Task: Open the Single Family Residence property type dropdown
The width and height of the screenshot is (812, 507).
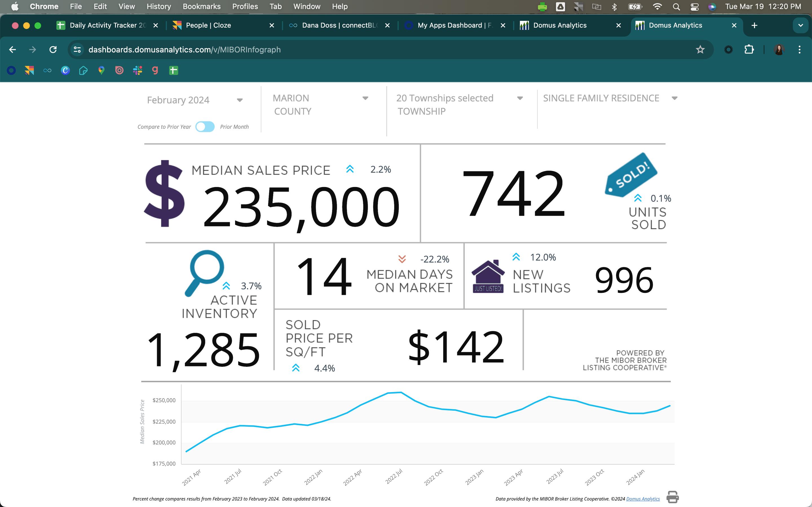Action: pyautogui.click(x=674, y=98)
